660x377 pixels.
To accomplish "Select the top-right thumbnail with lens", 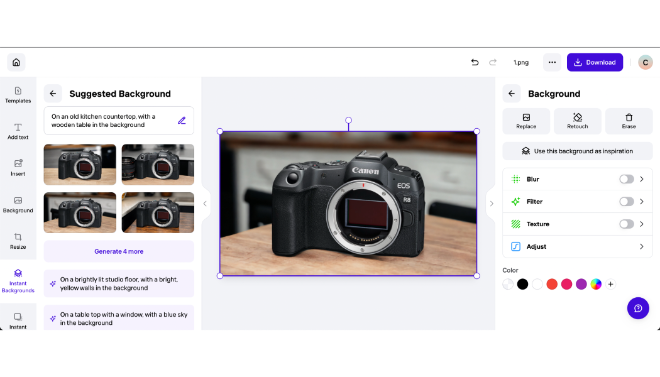I will point(158,165).
